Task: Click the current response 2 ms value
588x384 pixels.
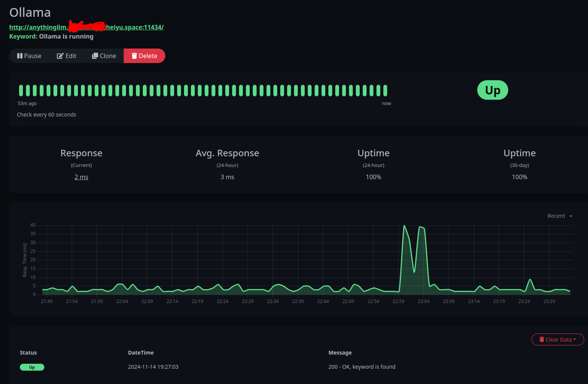Action: point(81,177)
